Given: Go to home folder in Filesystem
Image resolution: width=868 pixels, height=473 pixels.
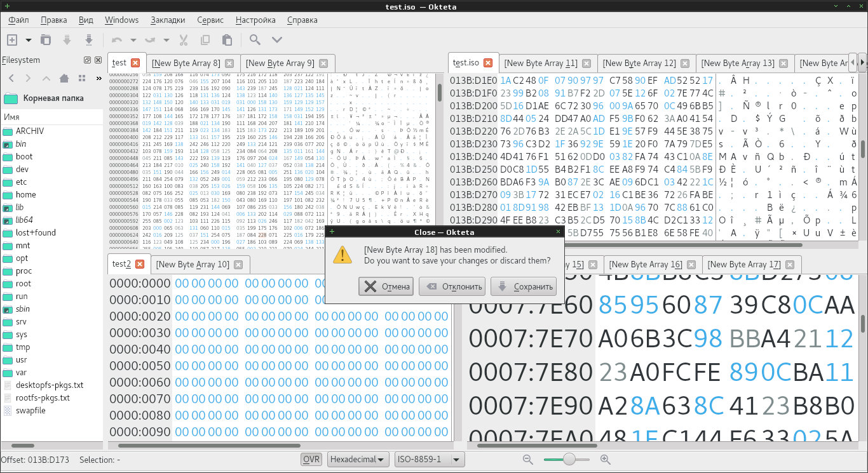Looking at the screenshot, I should pyautogui.click(x=64, y=78).
